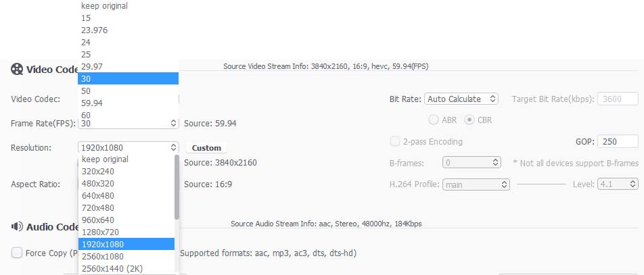The image size is (644, 275).
Task: Click the Video Codec film reel icon
Action: pos(17,69)
